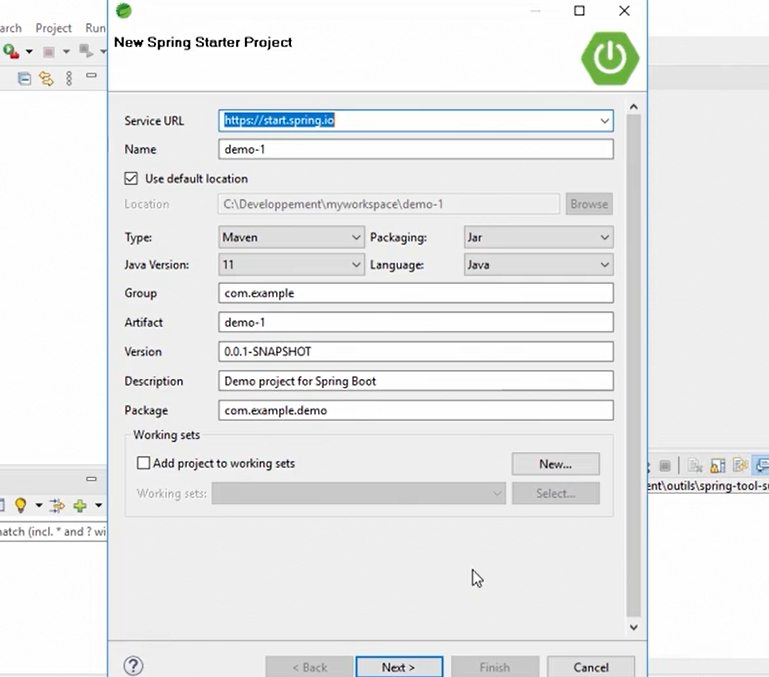
Task: Click the grayed Location path field
Action: pos(389,204)
